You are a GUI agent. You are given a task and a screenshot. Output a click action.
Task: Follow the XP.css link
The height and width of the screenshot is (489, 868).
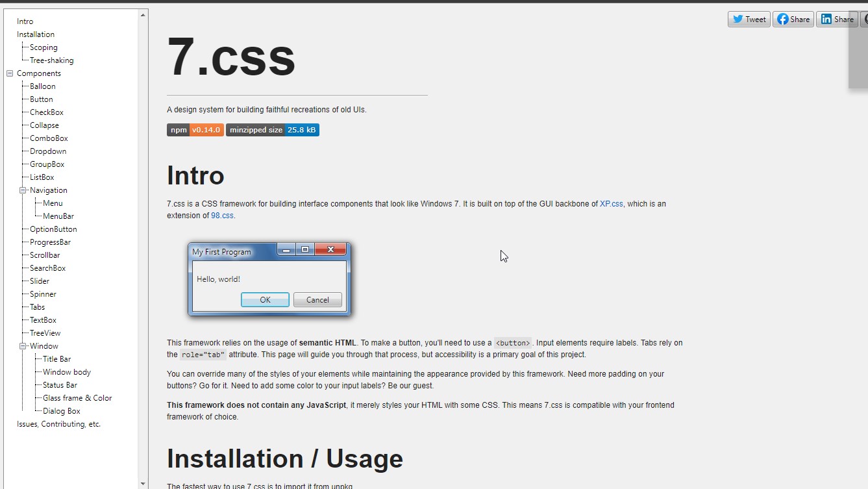(611, 204)
